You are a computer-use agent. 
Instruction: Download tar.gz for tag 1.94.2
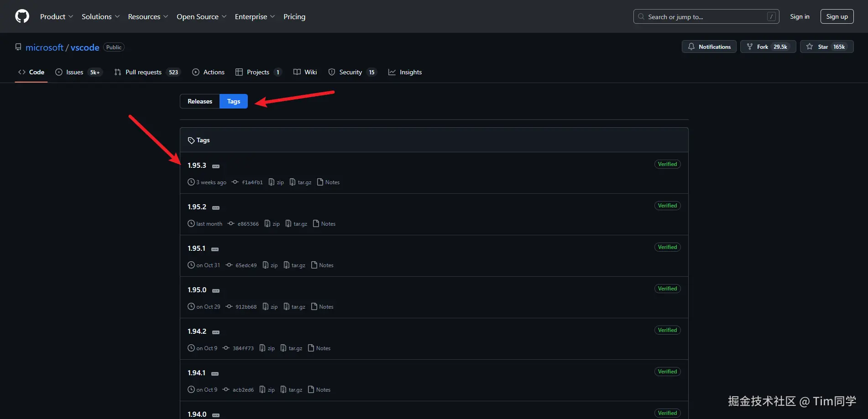292,348
